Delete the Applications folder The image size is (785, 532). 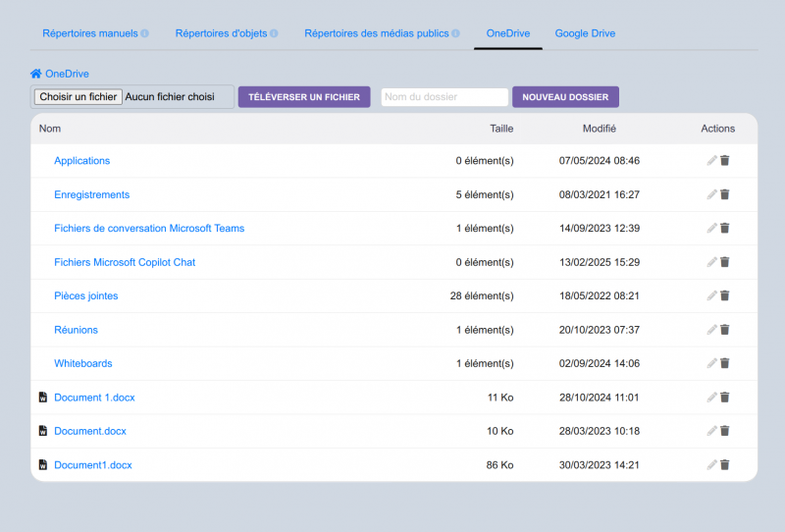[724, 160]
